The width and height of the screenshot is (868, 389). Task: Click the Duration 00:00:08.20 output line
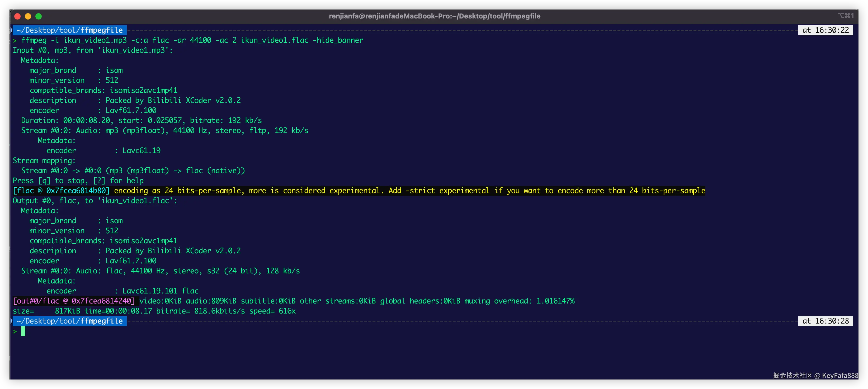(x=141, y=121)
